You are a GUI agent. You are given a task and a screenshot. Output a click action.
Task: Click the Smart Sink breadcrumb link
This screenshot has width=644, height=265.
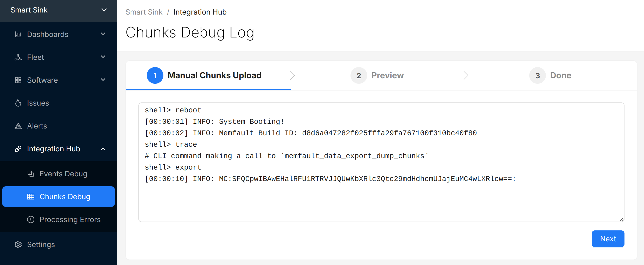coord(144,12)
